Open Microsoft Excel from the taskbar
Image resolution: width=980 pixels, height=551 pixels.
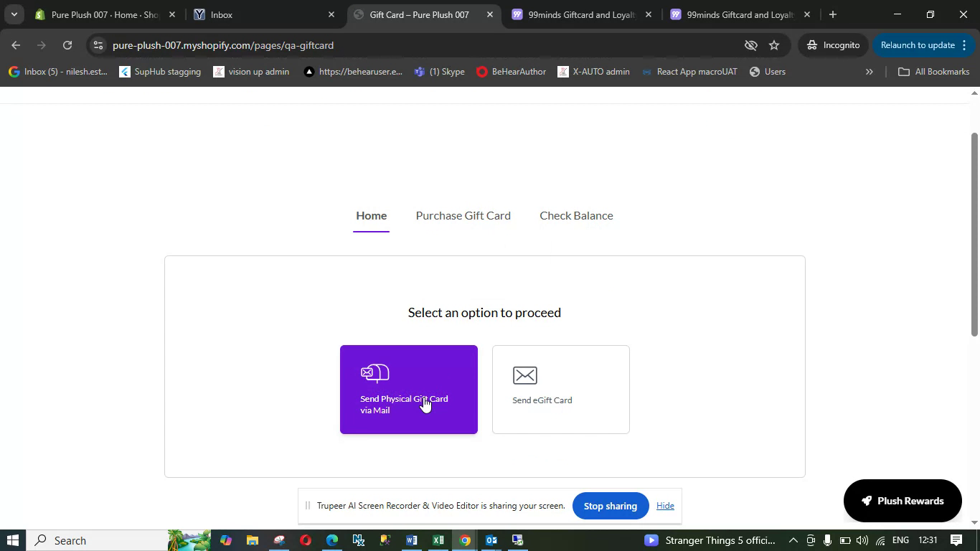[438, 540]
